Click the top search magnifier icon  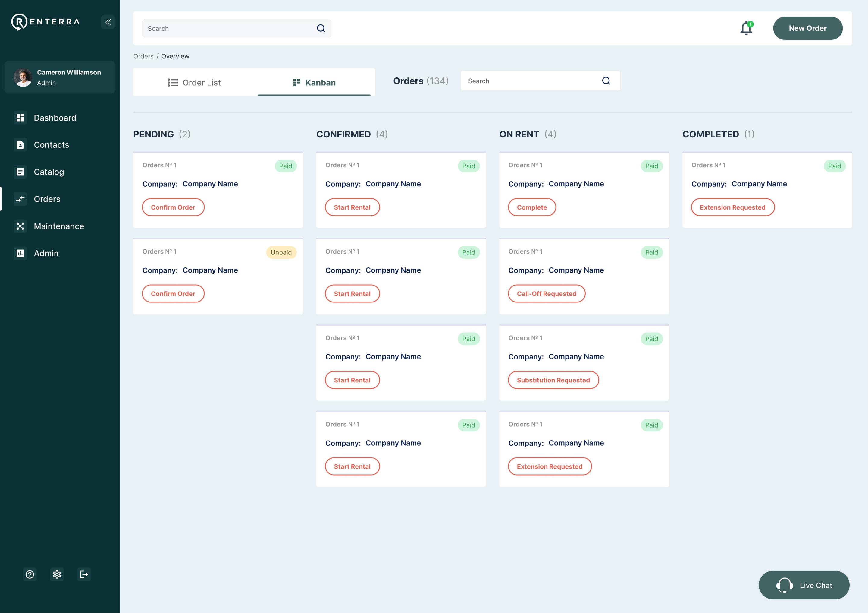tap(321, 28)
